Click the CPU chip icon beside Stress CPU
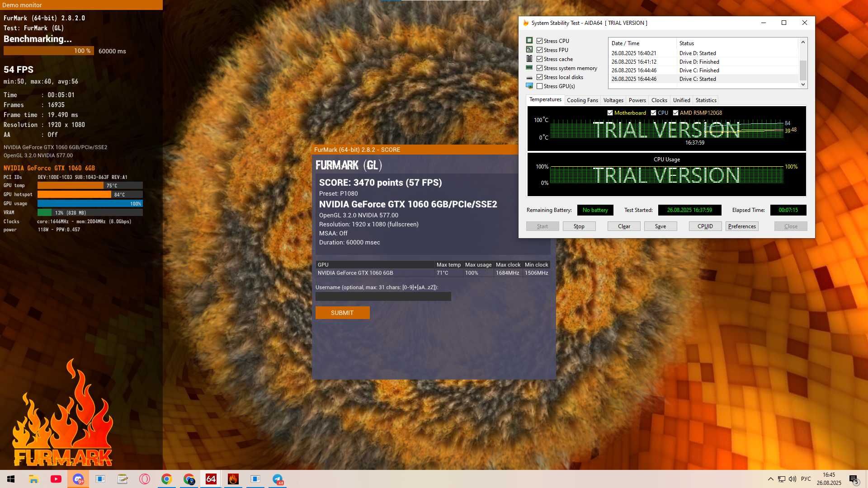Image resolution: width=868 pixels, height=488 pixels. point(529,41)
